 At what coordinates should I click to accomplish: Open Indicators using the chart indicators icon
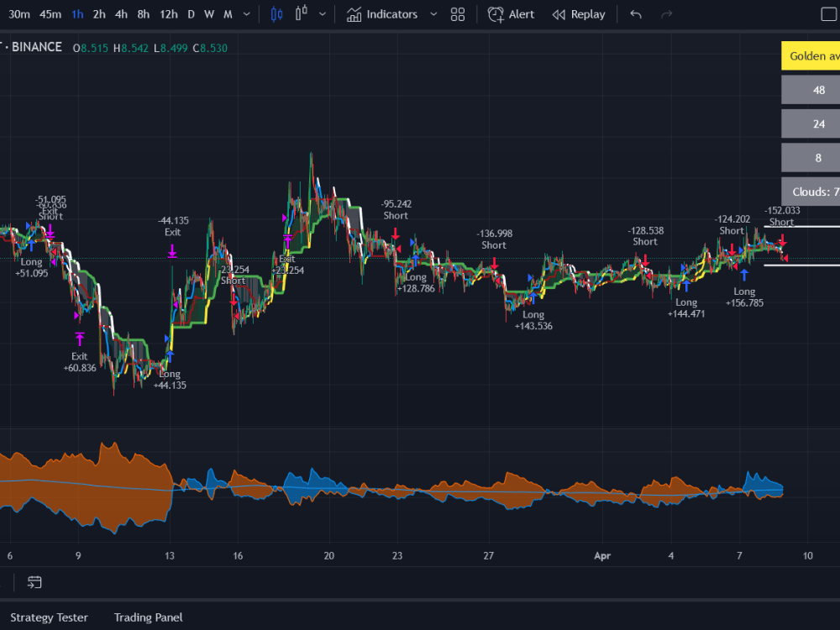click(354, 13)
